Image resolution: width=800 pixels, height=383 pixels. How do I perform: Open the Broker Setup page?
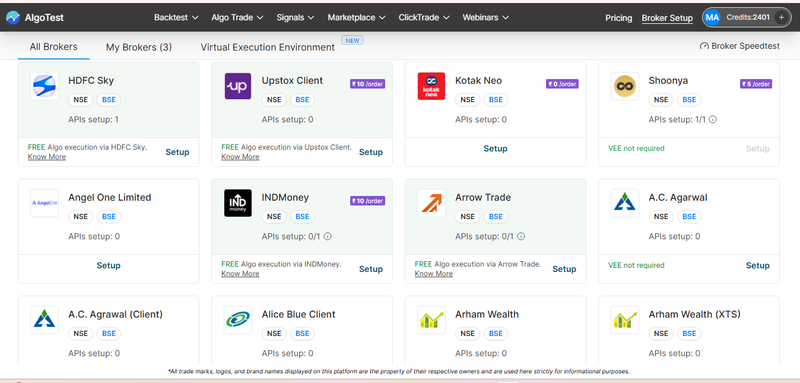(667, 18)
